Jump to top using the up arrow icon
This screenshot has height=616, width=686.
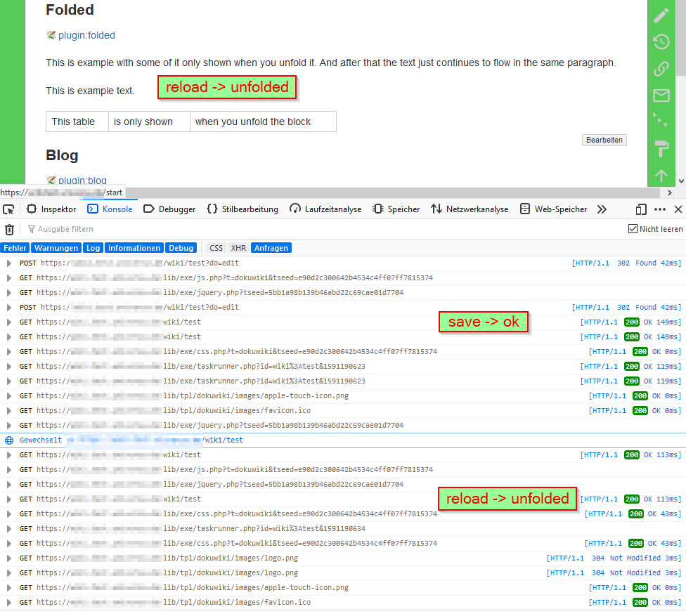pyautogui.click(x=661, y=176)
